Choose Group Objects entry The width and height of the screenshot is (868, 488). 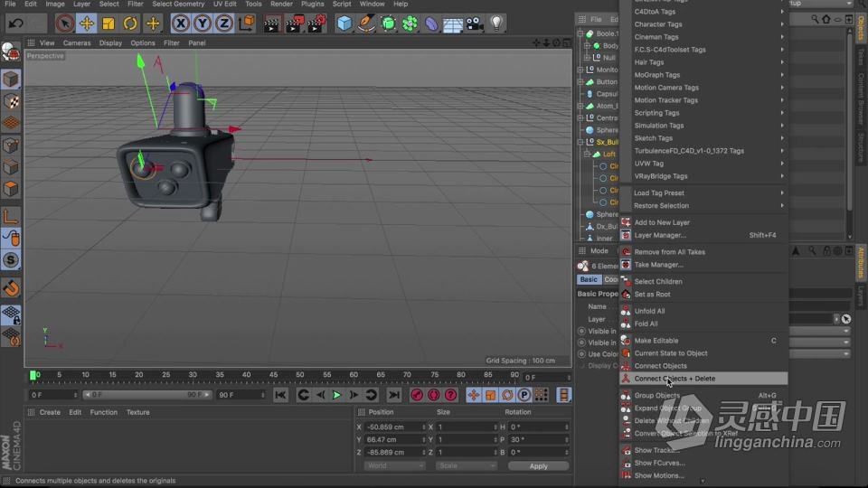point(704,396)
